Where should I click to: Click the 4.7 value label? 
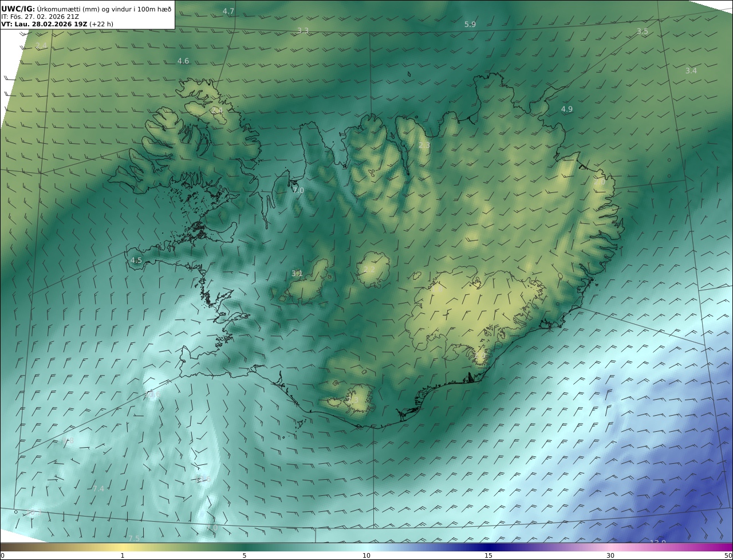coord(228,11)
